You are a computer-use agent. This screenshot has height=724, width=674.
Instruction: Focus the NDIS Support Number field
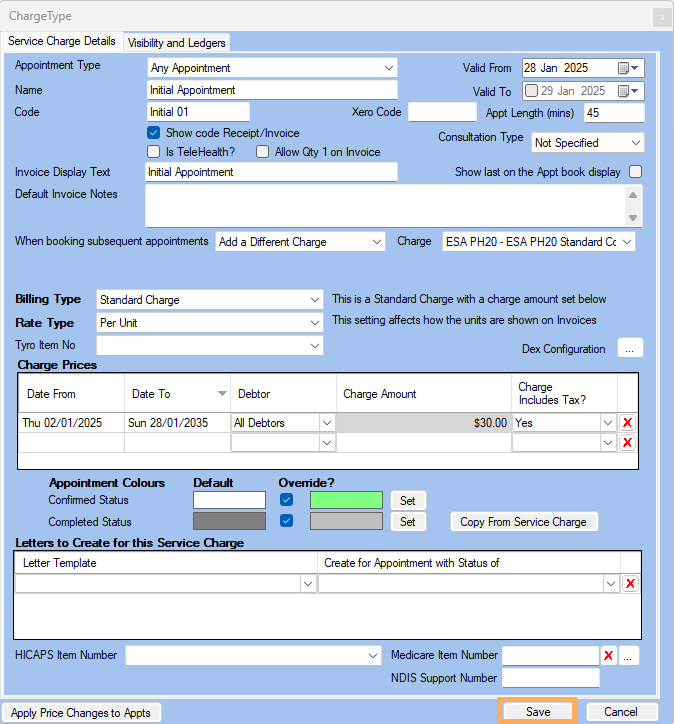(551, 678)
